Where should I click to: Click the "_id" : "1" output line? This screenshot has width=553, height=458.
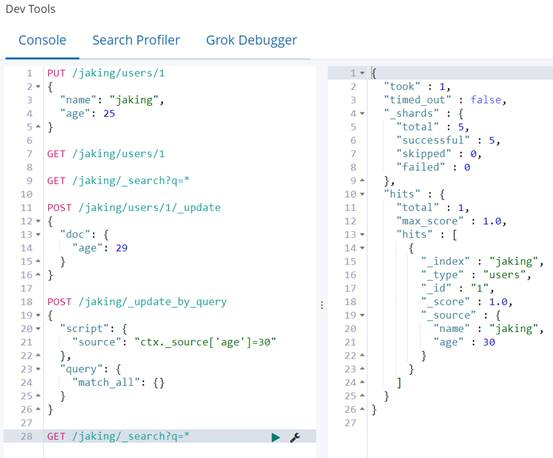click(x=457, y=289)
